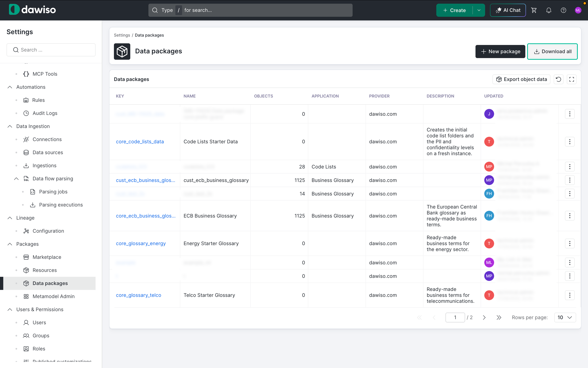This screenshot has height=368, width=588.
Task: Open the notifications bell
Action: coord(549,10)
